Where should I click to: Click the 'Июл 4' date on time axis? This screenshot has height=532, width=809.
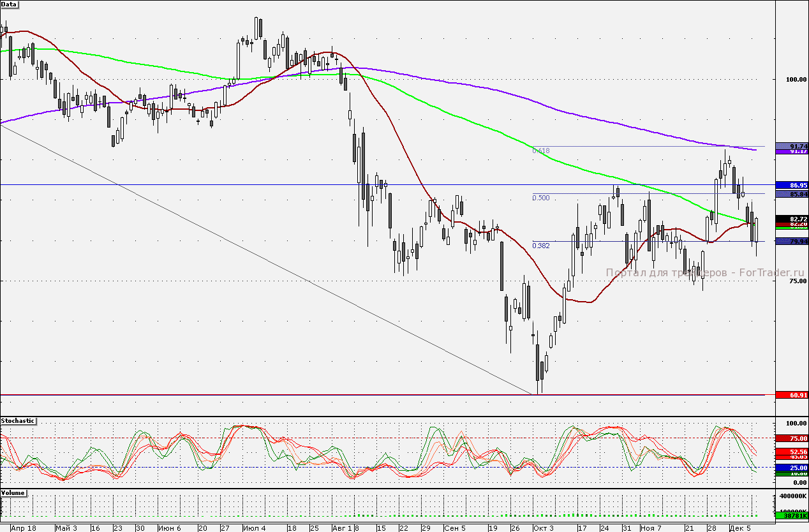pyautogui.click(x=255, y=528)
